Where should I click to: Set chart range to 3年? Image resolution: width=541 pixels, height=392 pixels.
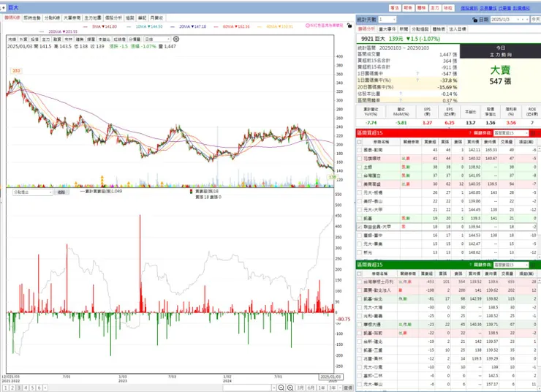332,388
